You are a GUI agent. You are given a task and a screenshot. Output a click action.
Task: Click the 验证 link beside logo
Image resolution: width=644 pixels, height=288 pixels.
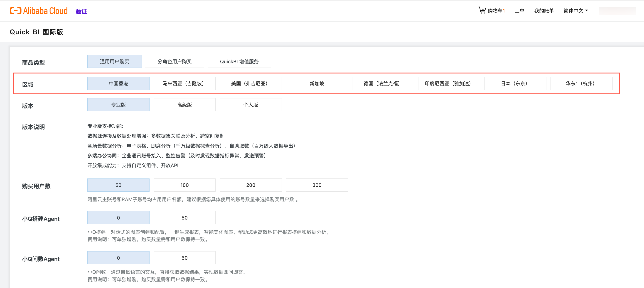click(x=81, y=11)
